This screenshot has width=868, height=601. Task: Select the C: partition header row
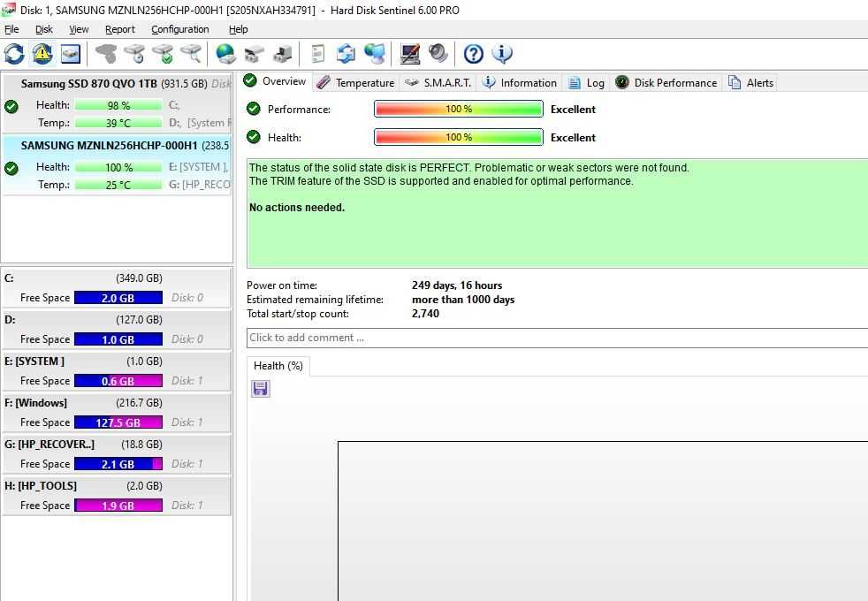[x=117, y=278]
